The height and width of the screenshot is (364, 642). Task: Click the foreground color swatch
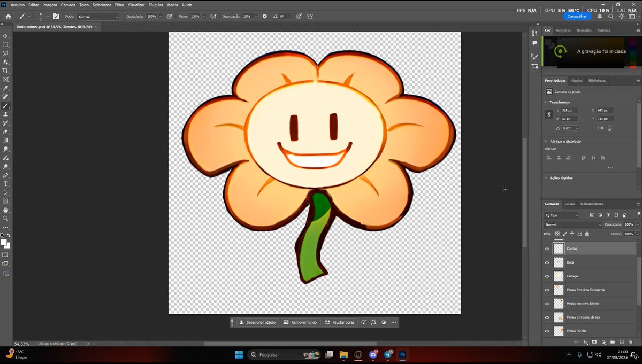[4, 242]
